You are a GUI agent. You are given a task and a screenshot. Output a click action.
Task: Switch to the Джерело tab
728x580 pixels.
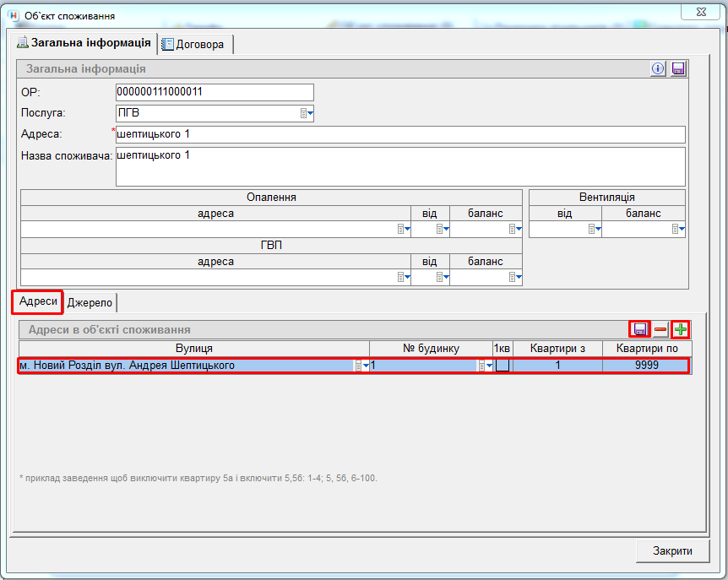click(x=90, y=302)
